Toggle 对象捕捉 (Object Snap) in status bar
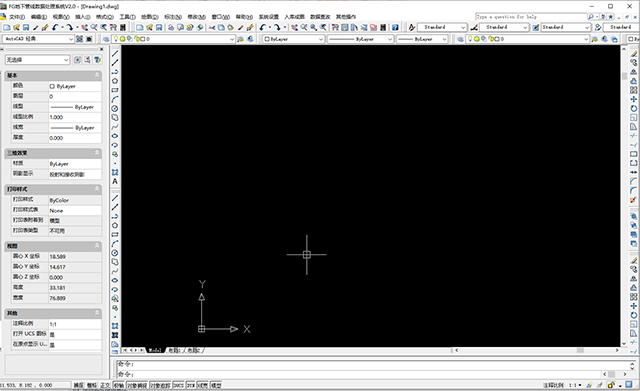 coord(137,385)
